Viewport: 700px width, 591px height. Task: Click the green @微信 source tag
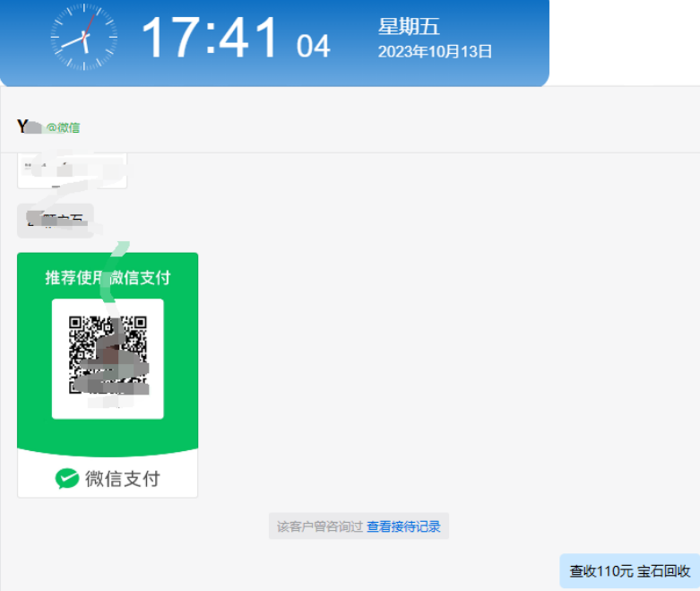(63, 127)
